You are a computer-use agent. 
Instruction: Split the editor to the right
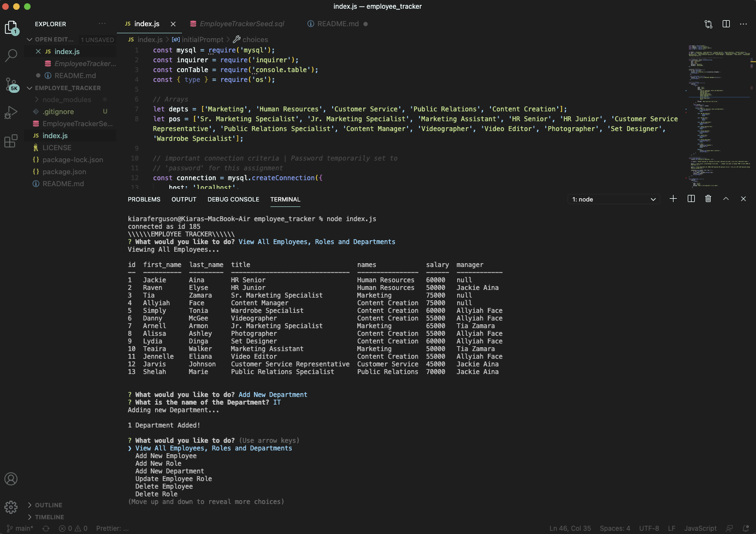pyautogui.click(x=726, y=24)
